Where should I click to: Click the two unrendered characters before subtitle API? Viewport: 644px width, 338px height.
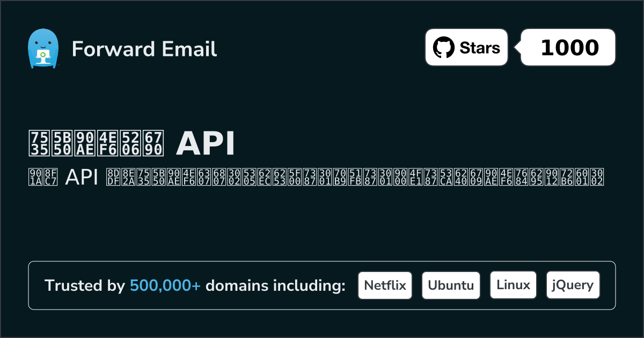coord(43,177)
